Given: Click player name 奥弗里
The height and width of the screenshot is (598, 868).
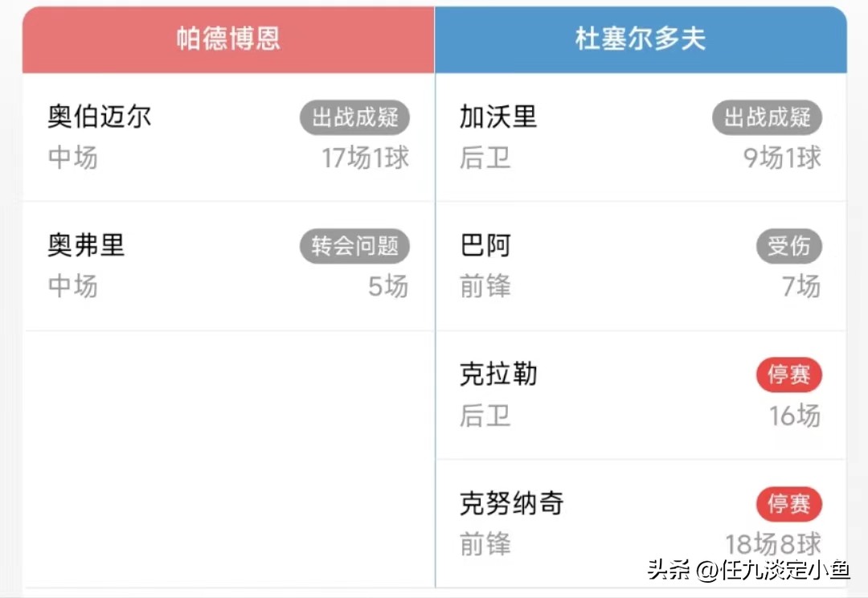Looking at the screenshot, I should [86, 246].
